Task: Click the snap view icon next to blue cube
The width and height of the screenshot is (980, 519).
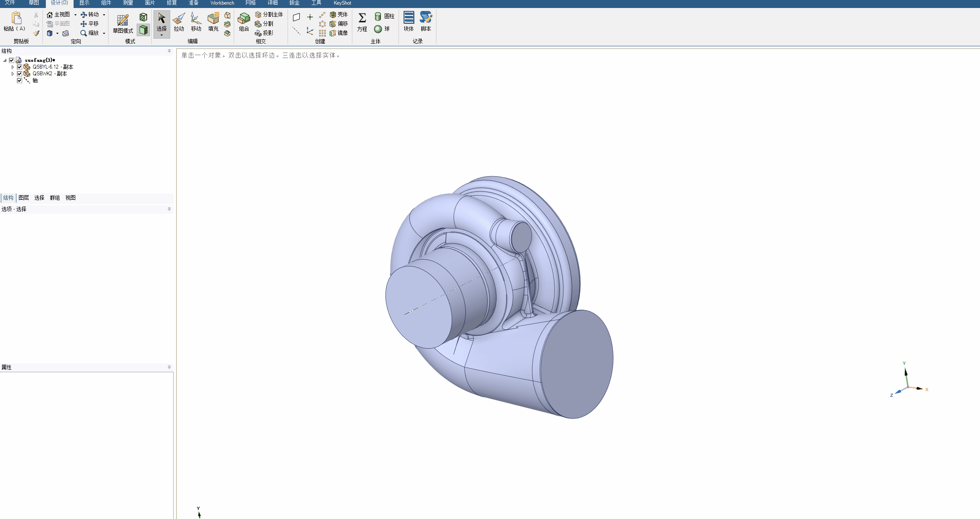Action: [66, 33]
